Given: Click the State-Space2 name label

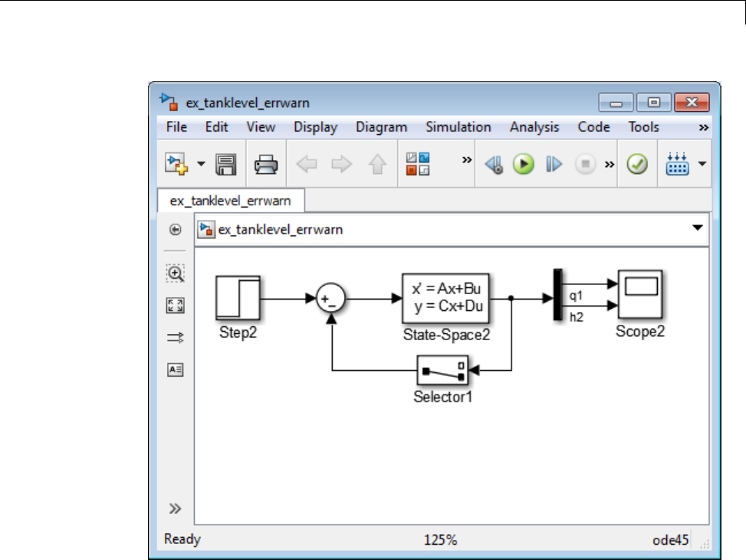Looking at the screenshot, I should coord(446,335).
